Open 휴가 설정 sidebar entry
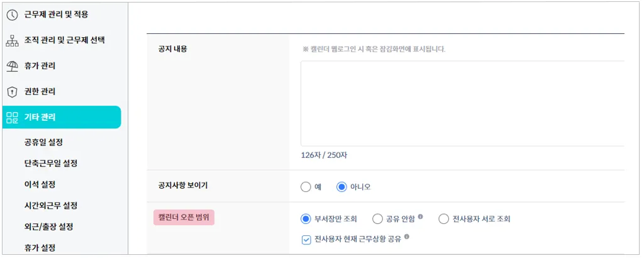Screen dimensions: 644x258 (40, 248)
